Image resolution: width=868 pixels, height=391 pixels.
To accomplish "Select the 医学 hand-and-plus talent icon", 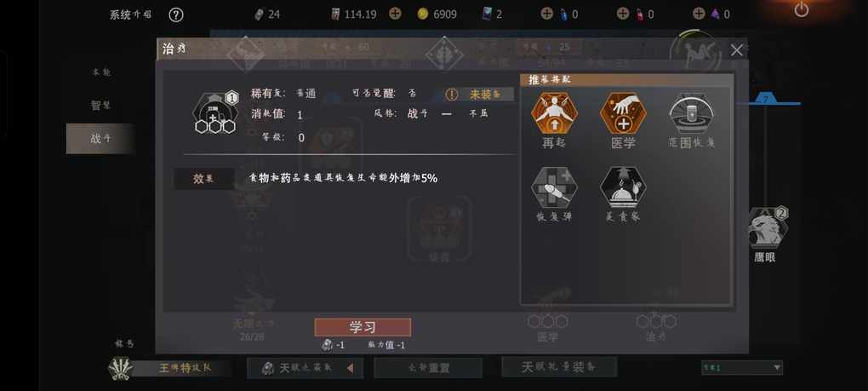I will [x=623, y=113].
